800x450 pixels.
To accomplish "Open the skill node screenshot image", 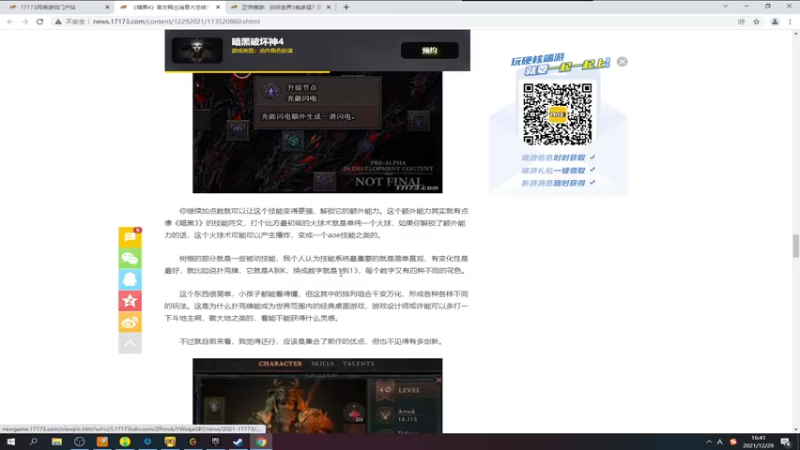I will pyautogui.click(x=317, y=132).
